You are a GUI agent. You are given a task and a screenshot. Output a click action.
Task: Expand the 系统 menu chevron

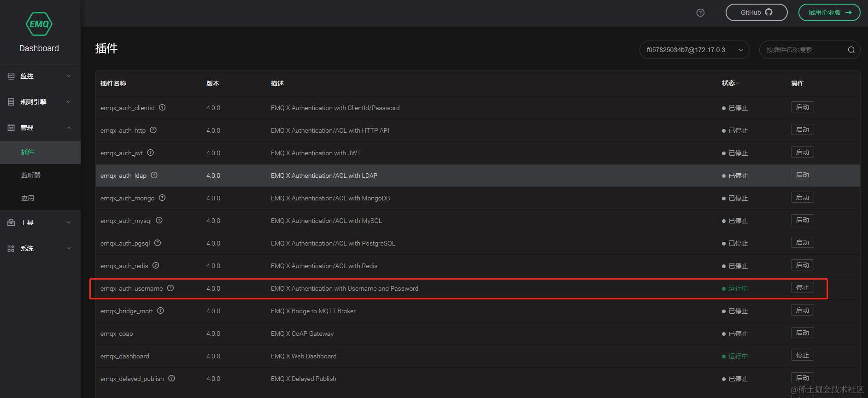click(69, 248)
